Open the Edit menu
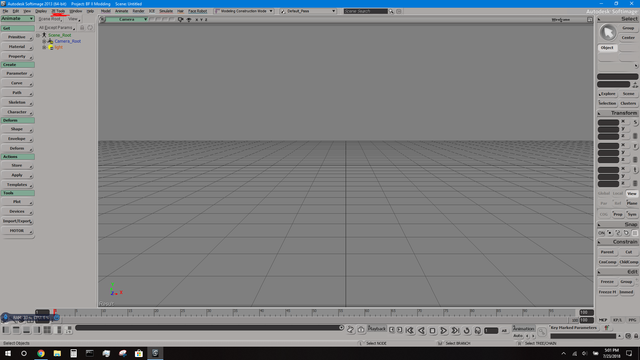This screenshot has width=640, height=360. (x=16, y=11)
